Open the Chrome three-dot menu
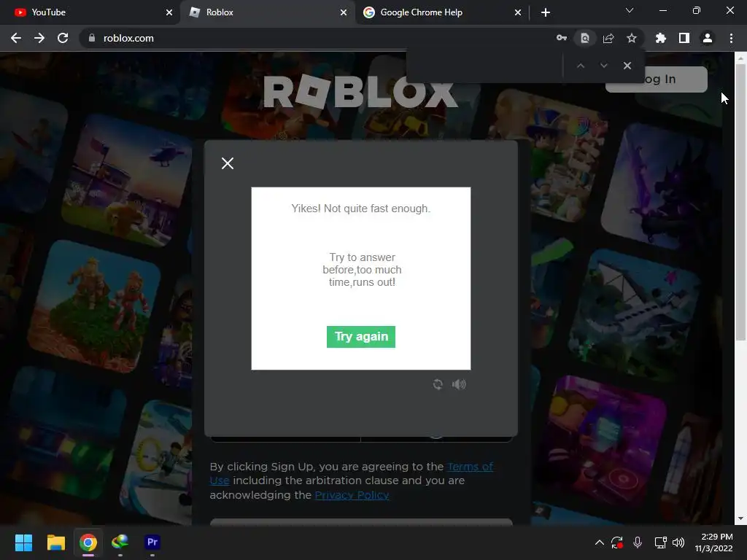This screenshot has height=560, width=747. [x=731, y=38]
